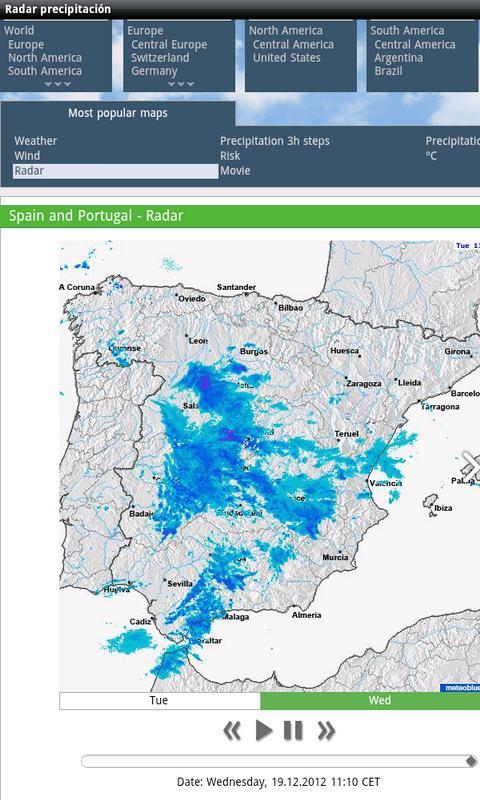This screenshot has height=800, width=480.
Task: Click the fast-forward double-arrow icon
Action: click(x=326, y=731)
